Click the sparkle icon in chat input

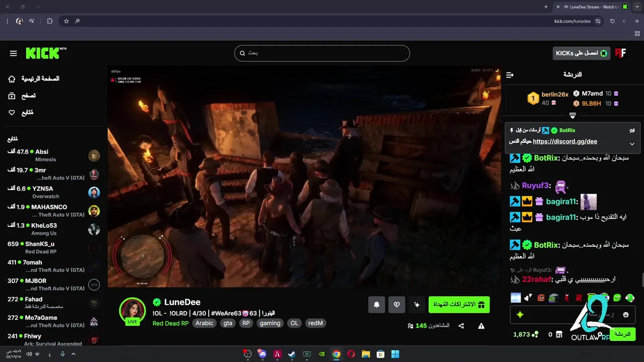pos(520,315)
